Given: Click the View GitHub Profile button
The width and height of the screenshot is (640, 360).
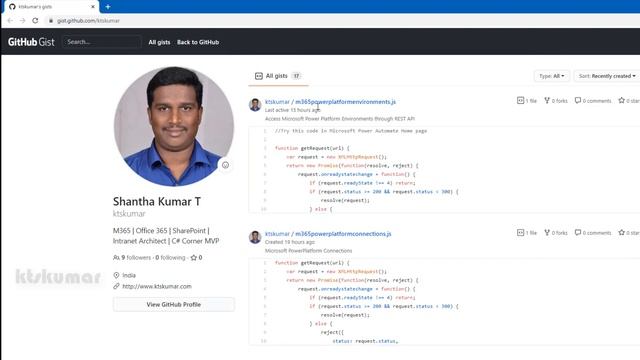Looking at the screenshot, I should coord(174,304).
